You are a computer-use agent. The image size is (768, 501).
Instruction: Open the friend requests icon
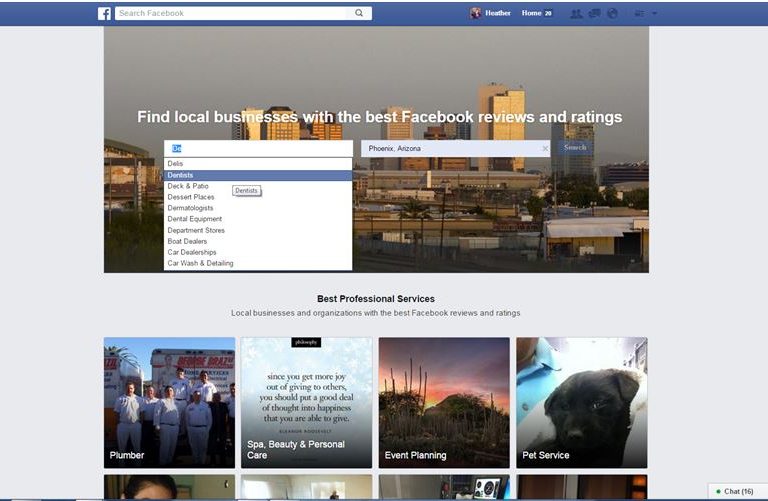click(x=576, y=14)
